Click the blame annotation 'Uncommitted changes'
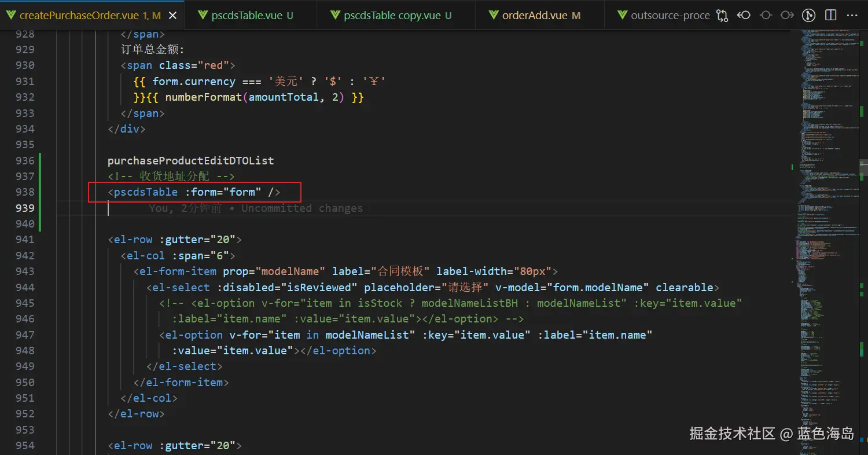This screenshot has height=455, width=868. click(302, 208)
